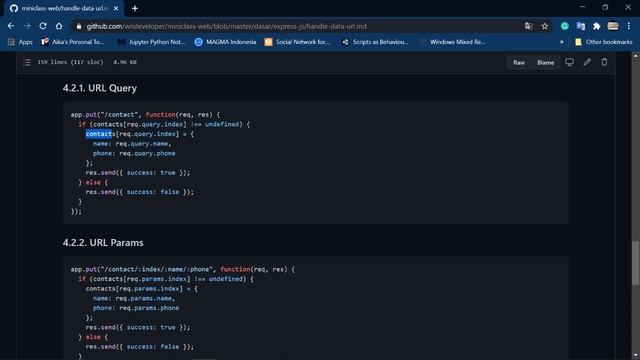The width and height of the screenshot is (640, 360).
Task: Open the Apps bookmark shortcut
Action: tap(20, 42)
